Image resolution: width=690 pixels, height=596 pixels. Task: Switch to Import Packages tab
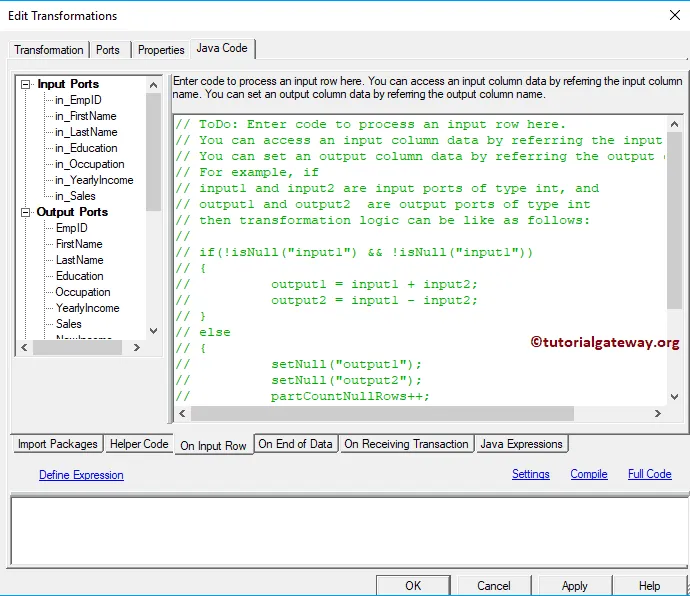[58, 444]
